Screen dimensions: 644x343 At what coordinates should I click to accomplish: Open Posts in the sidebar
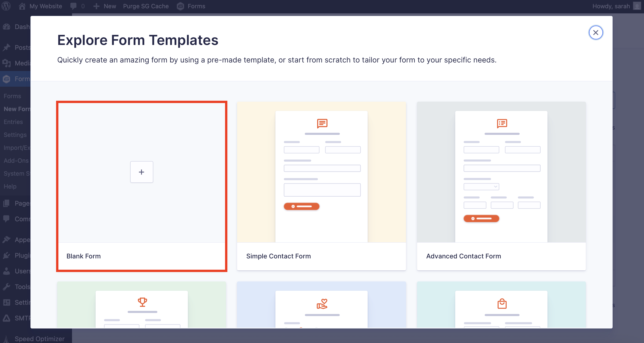point(15,47)
